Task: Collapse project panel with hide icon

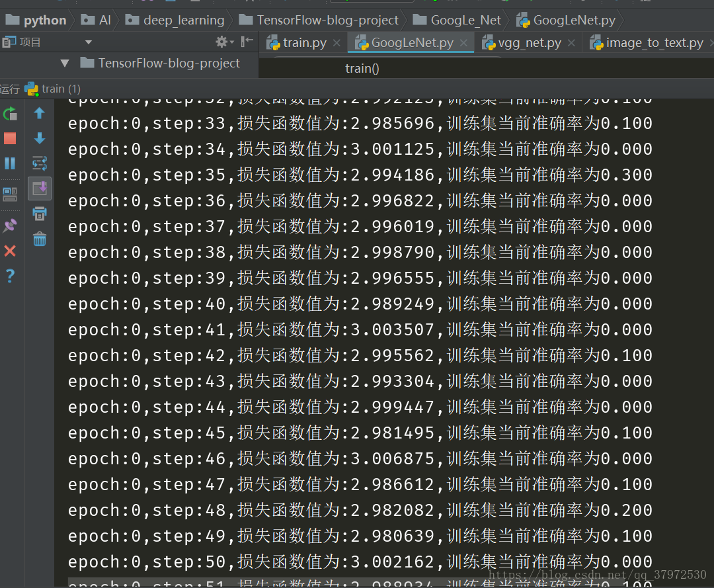Action: [x=247, y=42]
